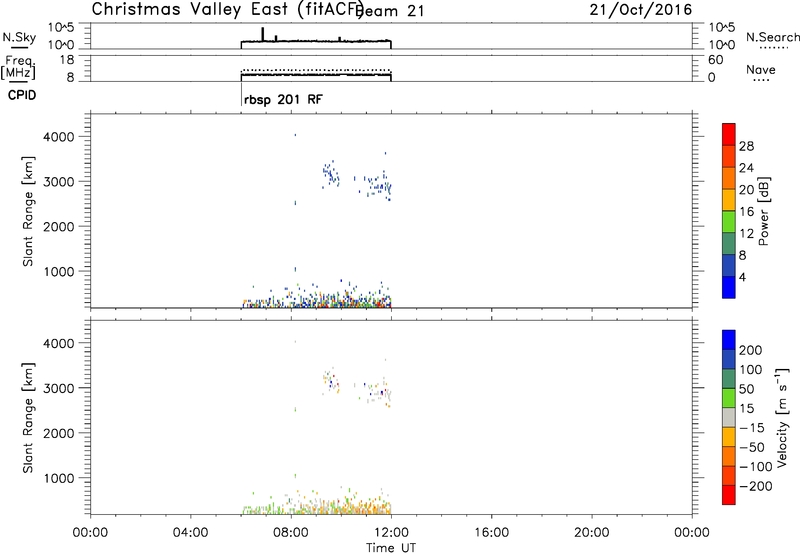Click the 'rbsp 201 RF' CPID text

(x=283, y=99)
